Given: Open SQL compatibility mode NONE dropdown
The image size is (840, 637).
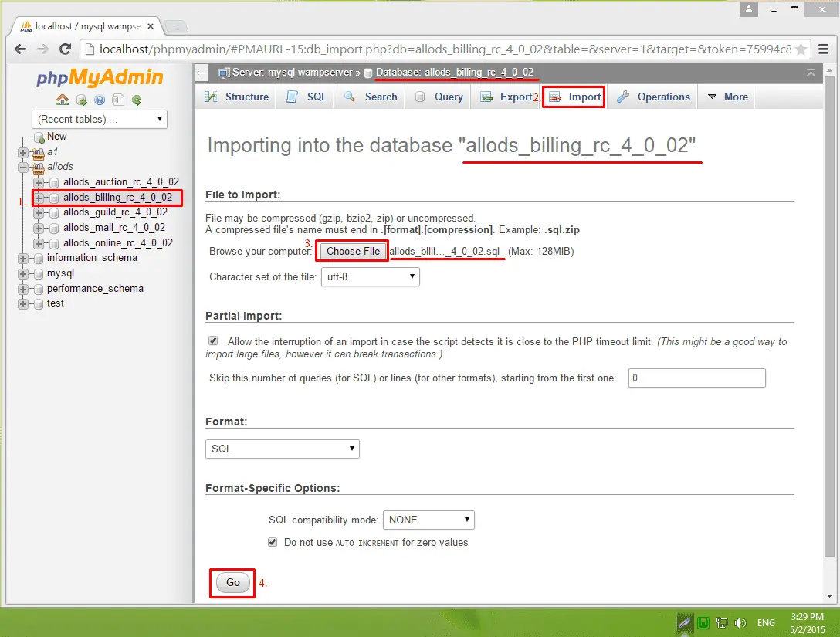Looking at the screenshot, I should (x=428, y=520).
